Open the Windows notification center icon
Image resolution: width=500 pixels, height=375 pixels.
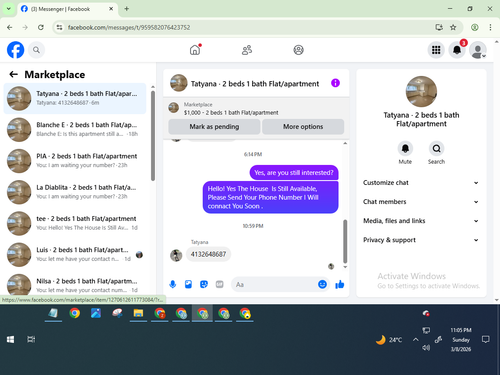pyautogui.click(x=486, y=339)
